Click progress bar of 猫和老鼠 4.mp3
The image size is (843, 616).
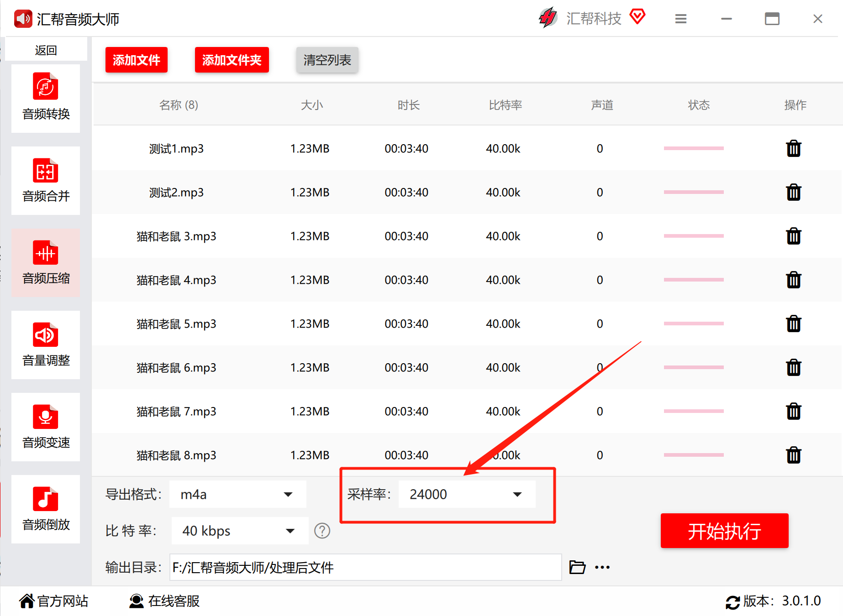pos(694,280)
